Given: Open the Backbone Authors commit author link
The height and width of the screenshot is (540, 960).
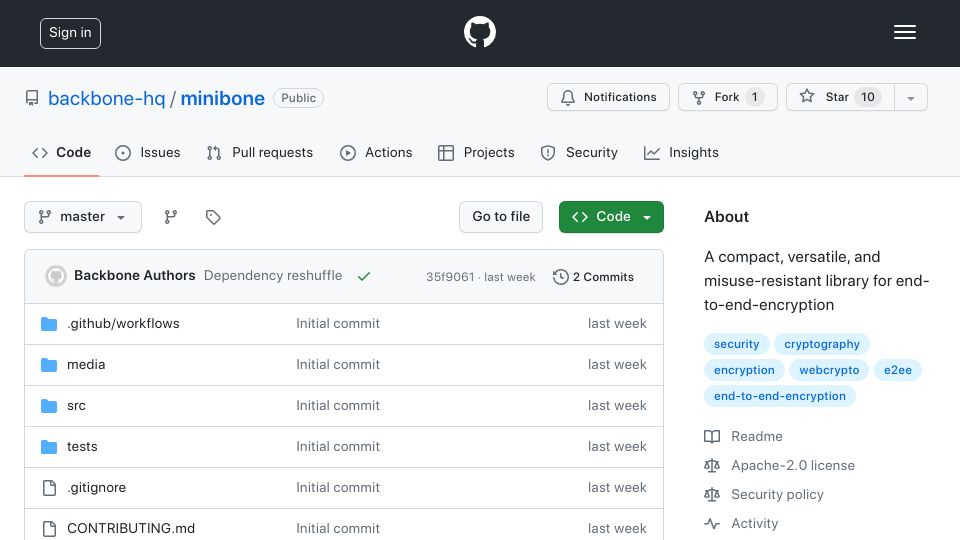Looking at the screenshot, I should pyautogui.click(x=135, y=276).
